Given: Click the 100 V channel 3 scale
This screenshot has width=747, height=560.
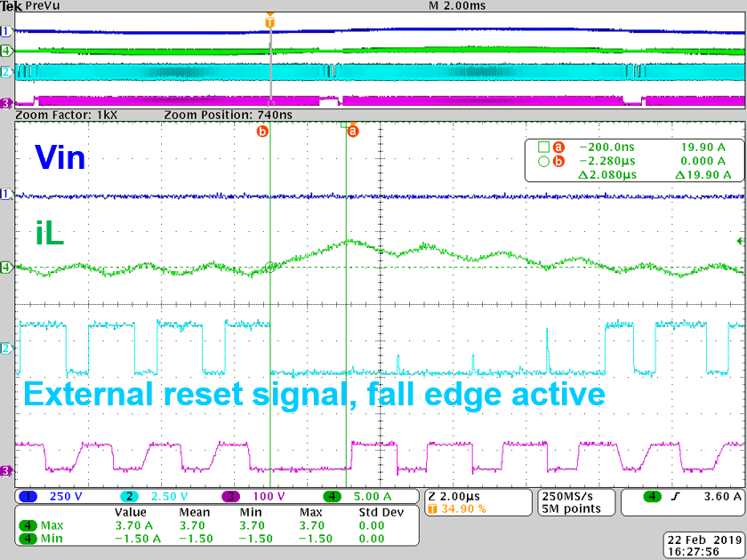Looking at the screenshot, I should click(x=269, y=497).
